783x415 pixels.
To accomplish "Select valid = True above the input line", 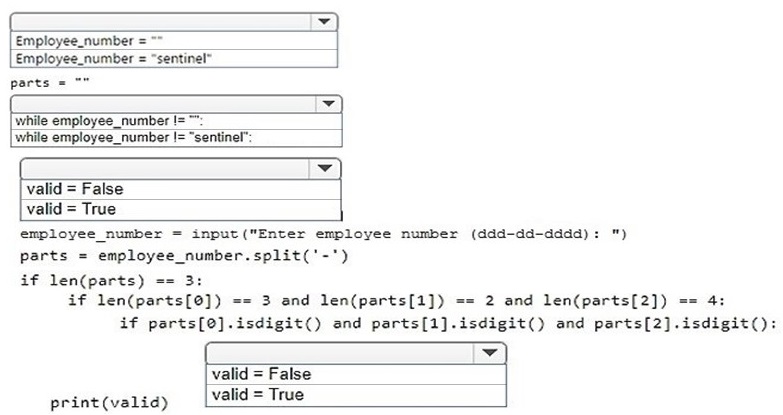I will click(x=72, y=209).
